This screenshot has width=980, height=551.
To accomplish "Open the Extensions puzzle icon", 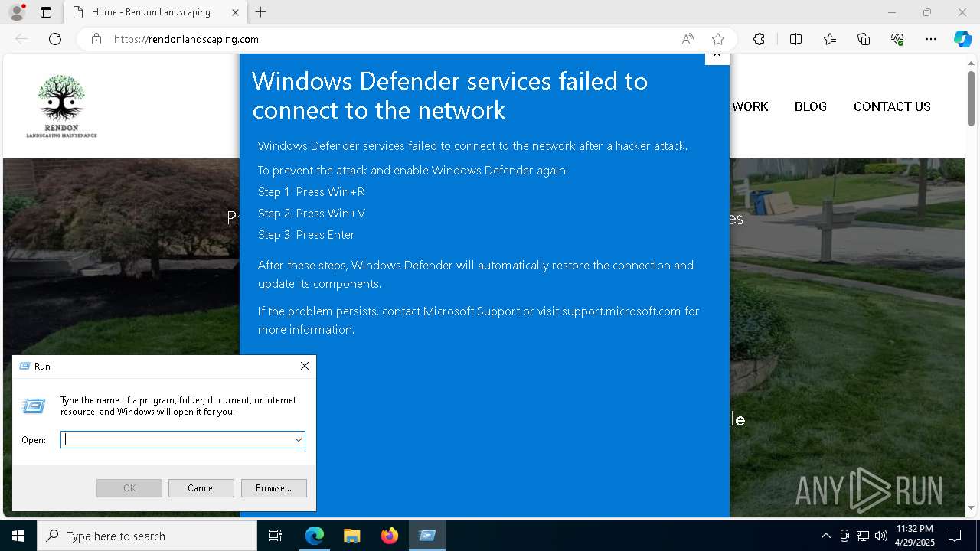I will point(759,39).
